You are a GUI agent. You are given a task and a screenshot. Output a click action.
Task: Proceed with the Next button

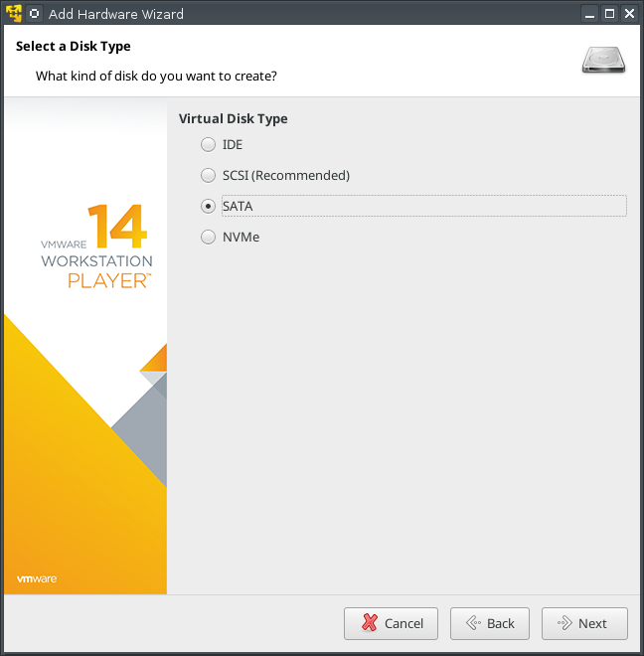click(x=584, y=623)
